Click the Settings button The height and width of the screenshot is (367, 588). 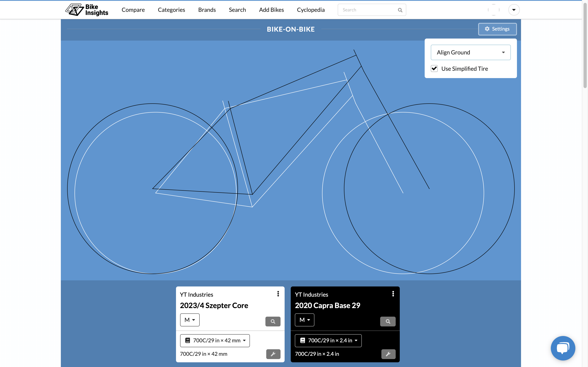[497, 29]
